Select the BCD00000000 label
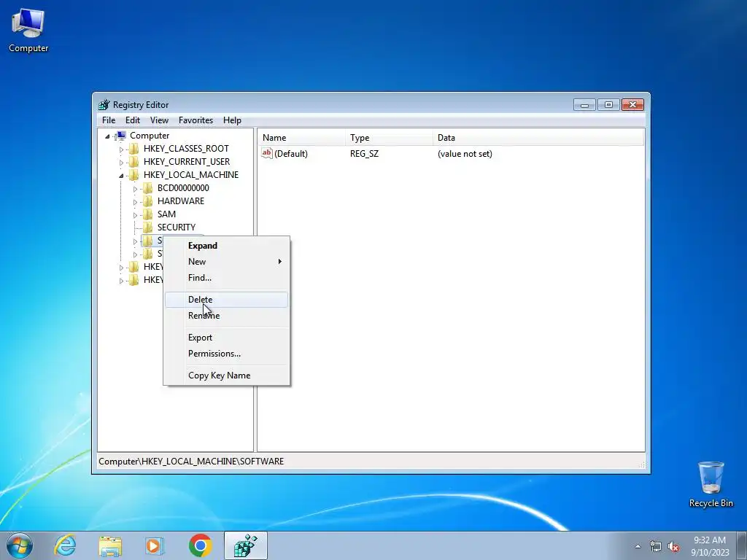747x560 pixels. click(183, 188)
